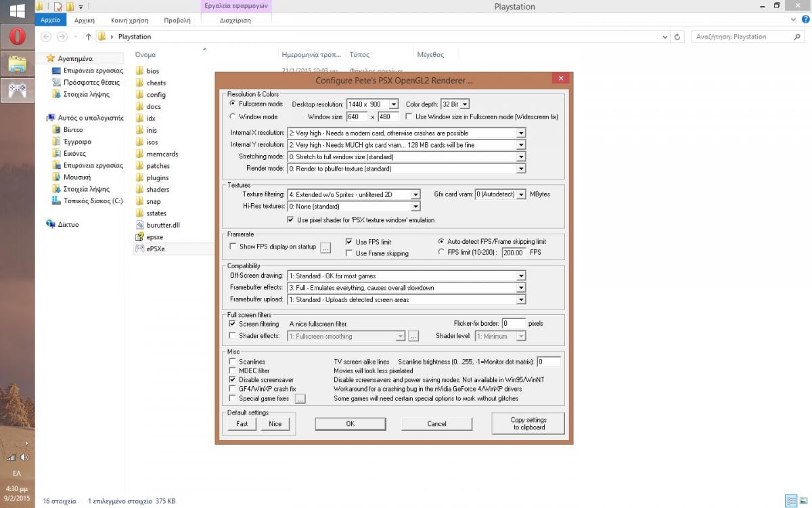Viewport: 812px width, 508px height.
Task: Open Δίκτυο network in sidebar
Action: pyautogui.click(x=63, y=224)
